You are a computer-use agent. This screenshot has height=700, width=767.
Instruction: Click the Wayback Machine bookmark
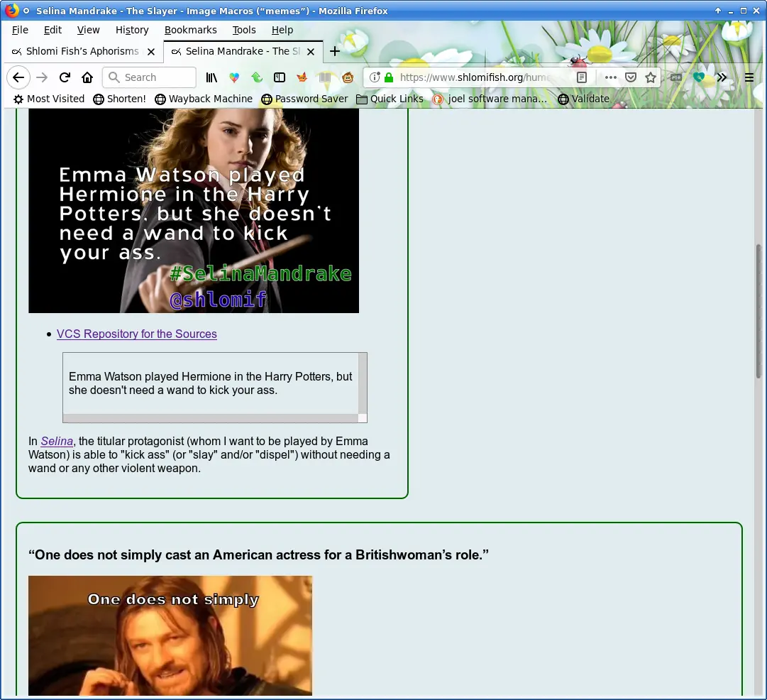point(204,99)
